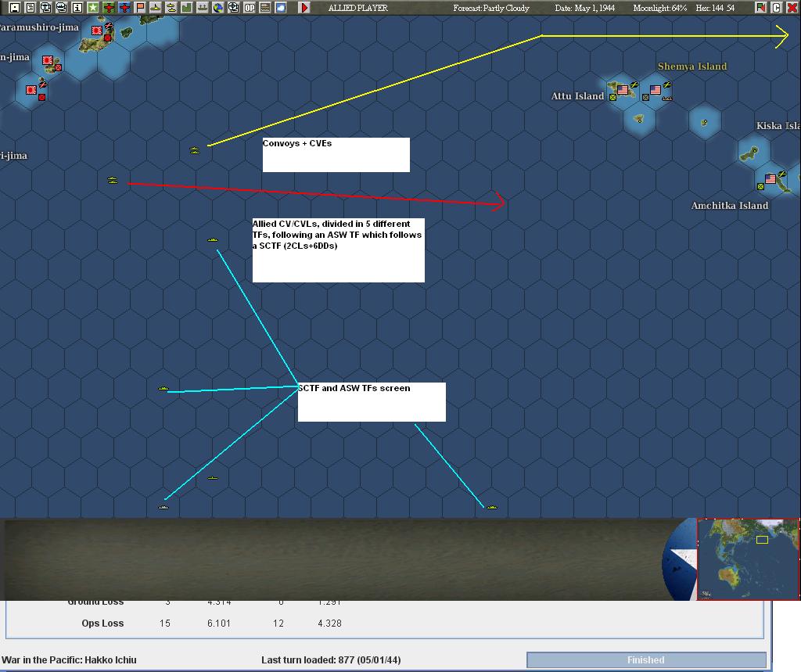Click the brown striped list toolbar icon
The height and width of the screenshot is (672, 801).
click(265, 7)
